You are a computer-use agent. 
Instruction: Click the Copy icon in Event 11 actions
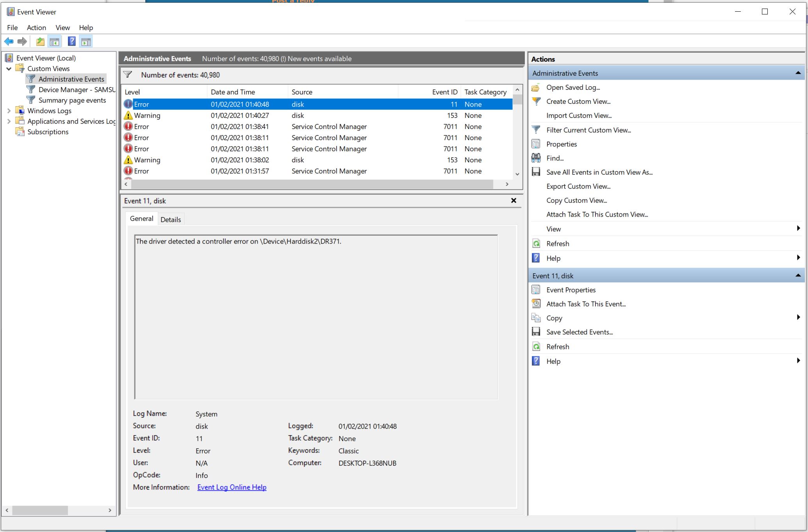click(x=536, y=318)
